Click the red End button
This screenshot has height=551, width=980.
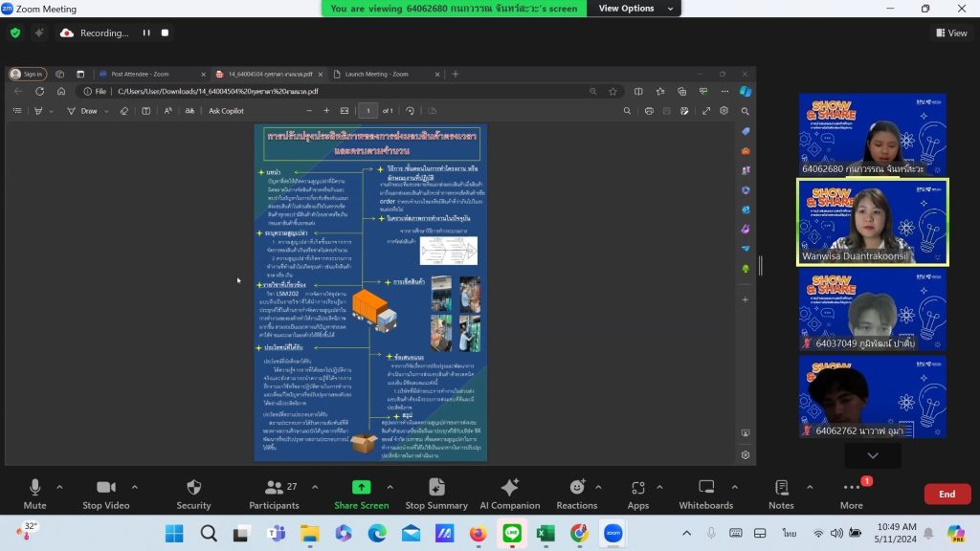(947, 494)
